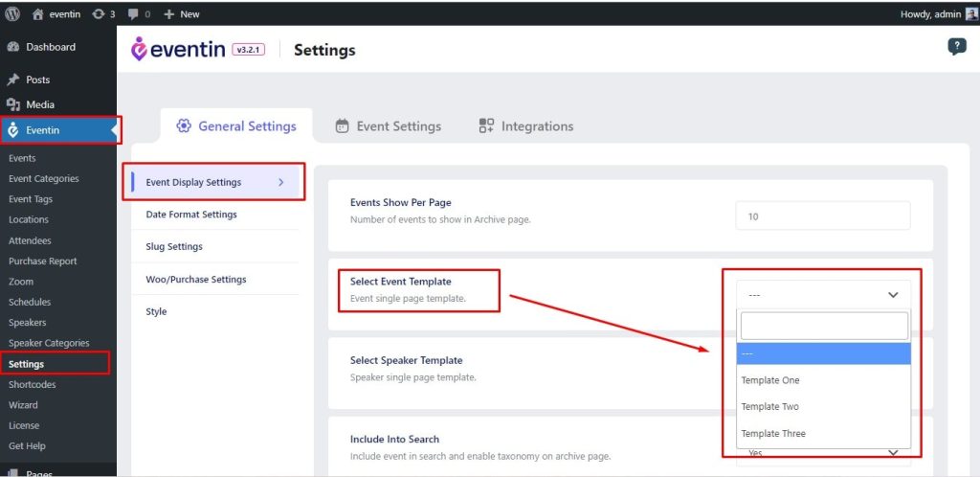Viewport: 980px width, 477px height.
Task: Click the plus New icon
Action: click(168, 13)
